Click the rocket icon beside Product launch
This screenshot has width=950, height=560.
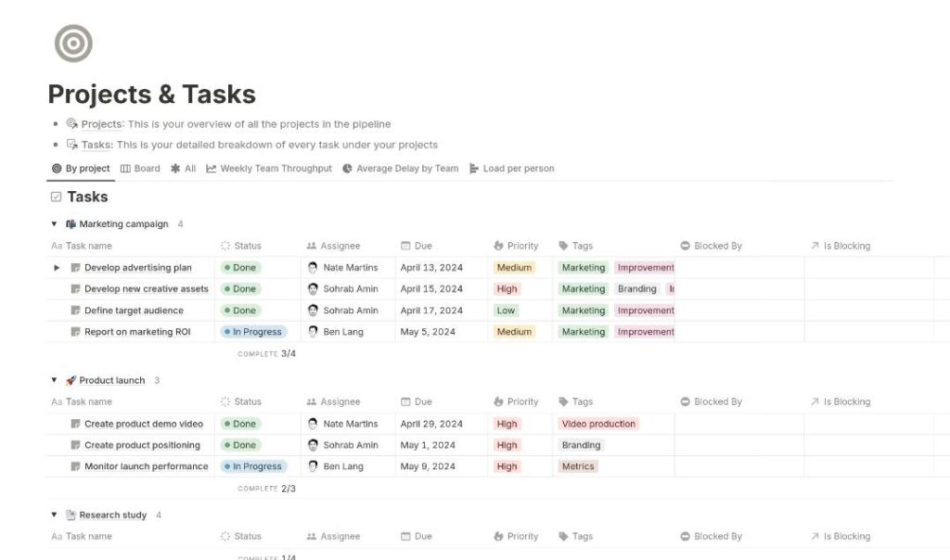click(71, 380)
